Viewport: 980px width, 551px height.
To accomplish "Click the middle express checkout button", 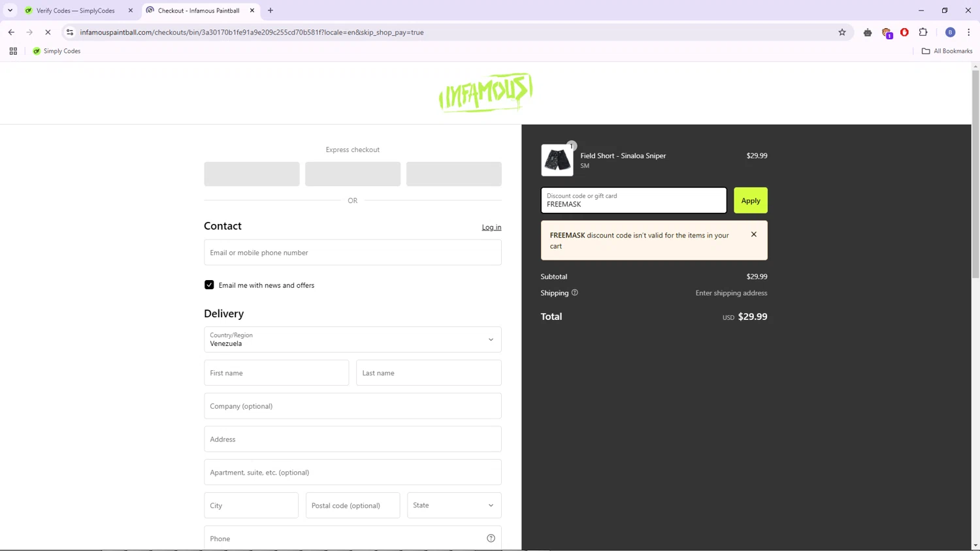I will tap(353, 174).
